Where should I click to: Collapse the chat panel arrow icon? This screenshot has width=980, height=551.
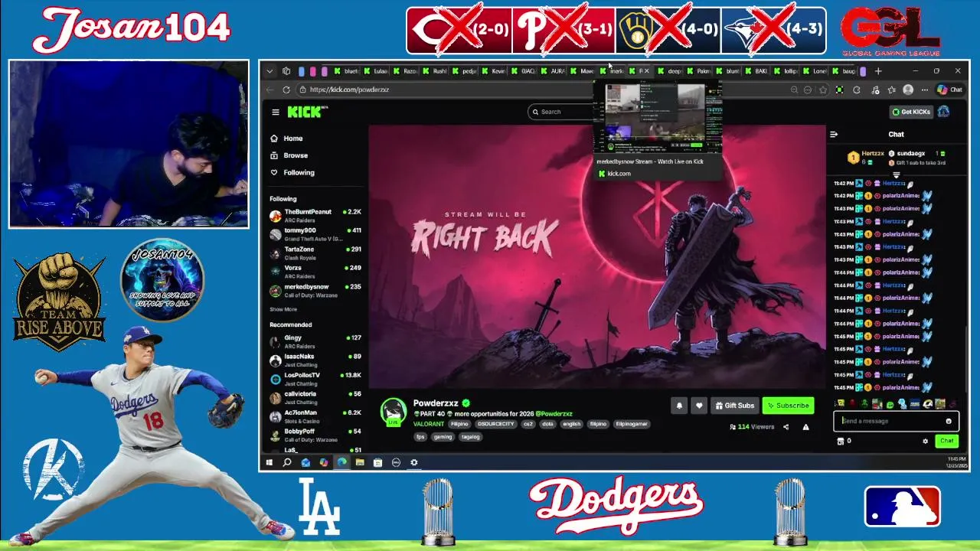[834, 134]
